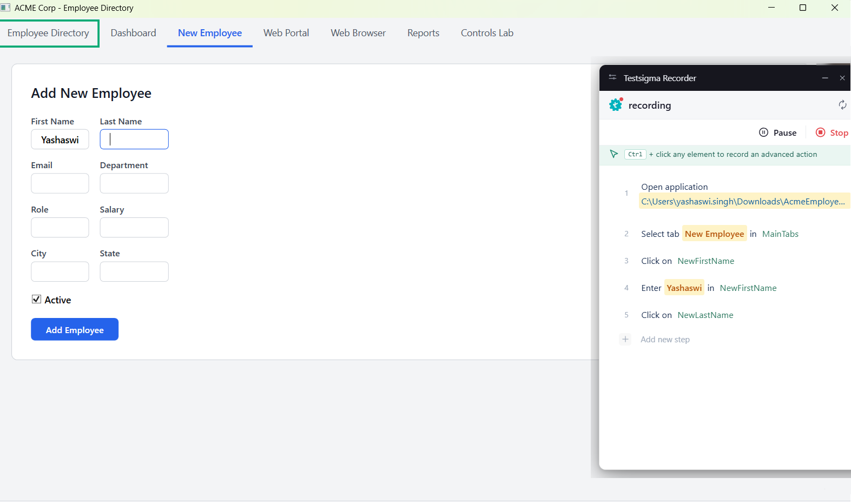Click the Role input field
The height and width of the screenshot is (504, 851).
point(60,228)
